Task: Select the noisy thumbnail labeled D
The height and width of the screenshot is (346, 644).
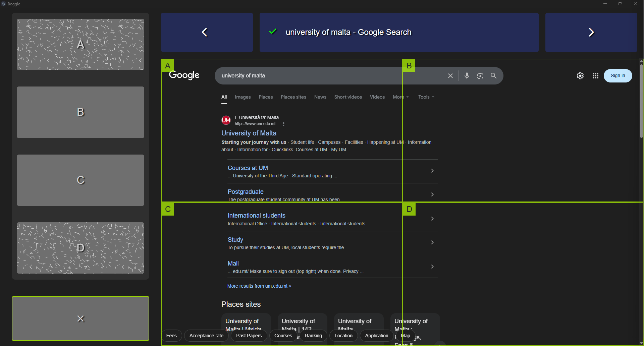Action: point(80,248)
